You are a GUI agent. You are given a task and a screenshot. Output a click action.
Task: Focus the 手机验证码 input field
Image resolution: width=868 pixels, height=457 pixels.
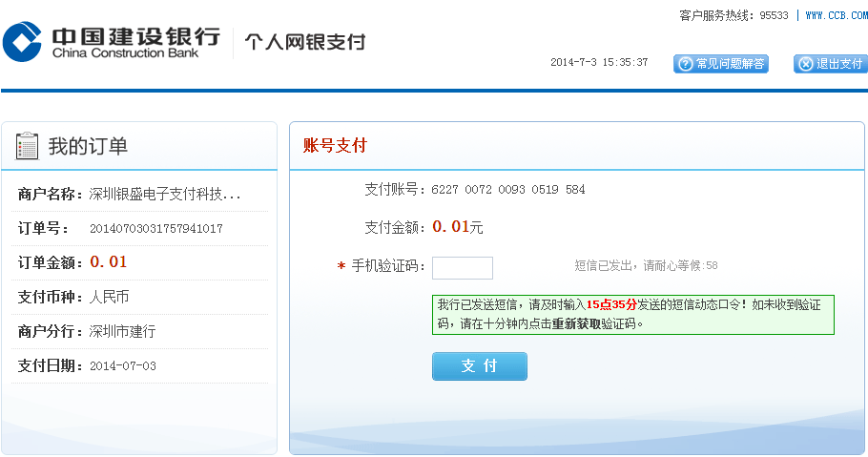[463, 268]
